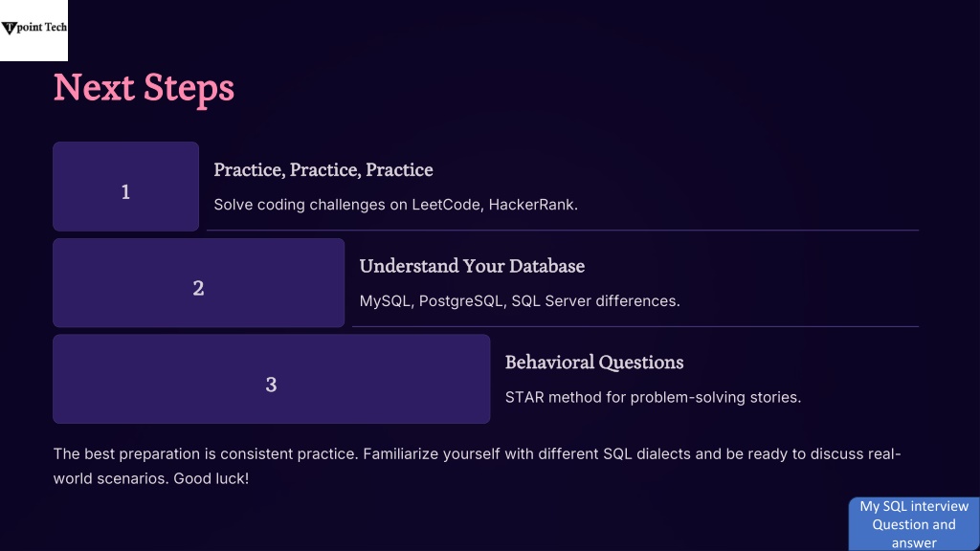The width and height of the screenshot is (980, 551).
Task: Click the Vpoint Tech logo
Action: [x=33, y=30]
